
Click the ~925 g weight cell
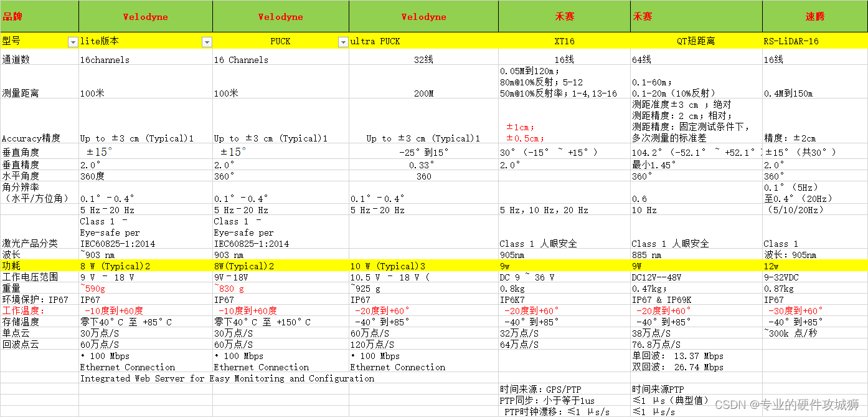(423, 288)
